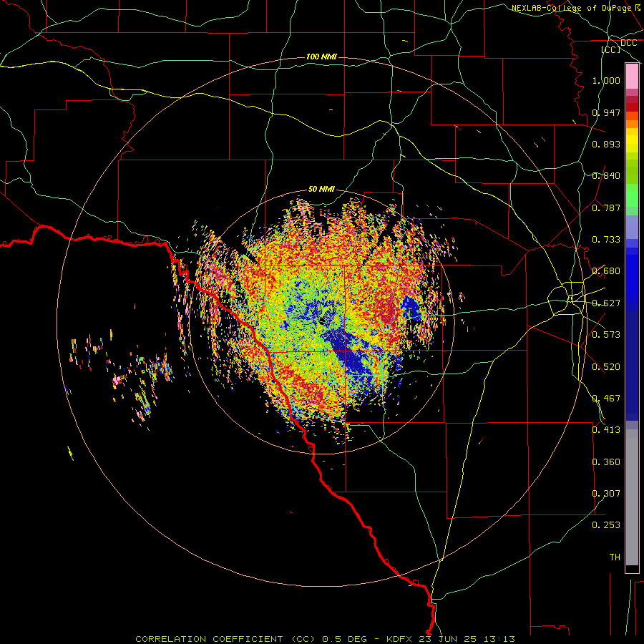Click the 0.787 legend value
The height and width of the screenshot is (644, 644).
pos(606,208)
